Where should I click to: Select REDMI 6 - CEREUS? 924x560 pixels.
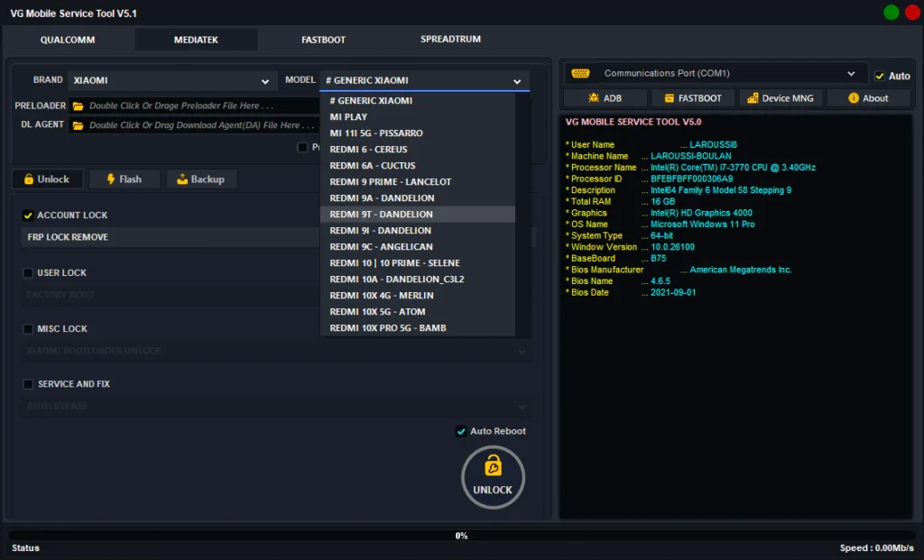(417, 150)
